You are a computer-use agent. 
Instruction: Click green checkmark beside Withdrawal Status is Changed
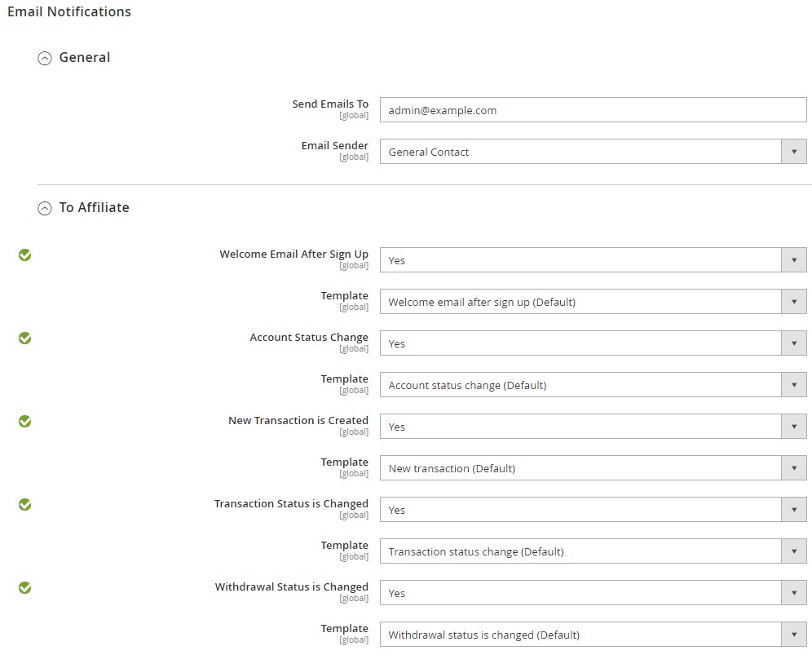25,588
